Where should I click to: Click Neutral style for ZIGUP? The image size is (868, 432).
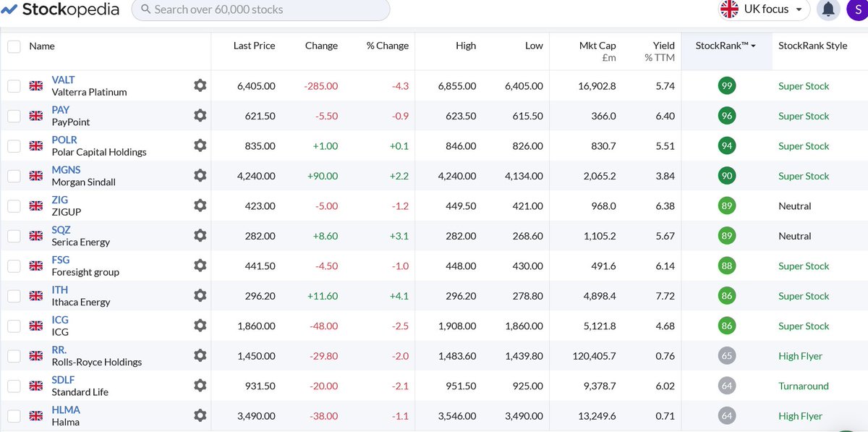point(795,206)
